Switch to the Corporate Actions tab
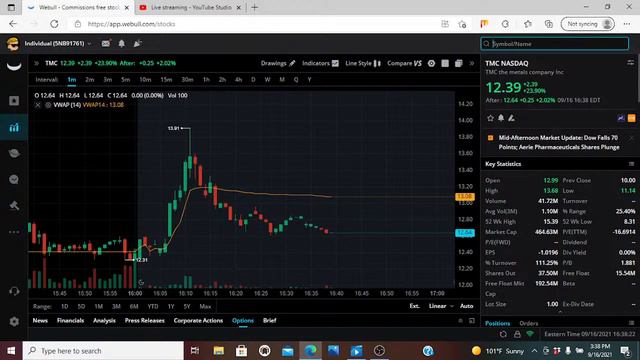Screen dimensions: 640x360 198,320
